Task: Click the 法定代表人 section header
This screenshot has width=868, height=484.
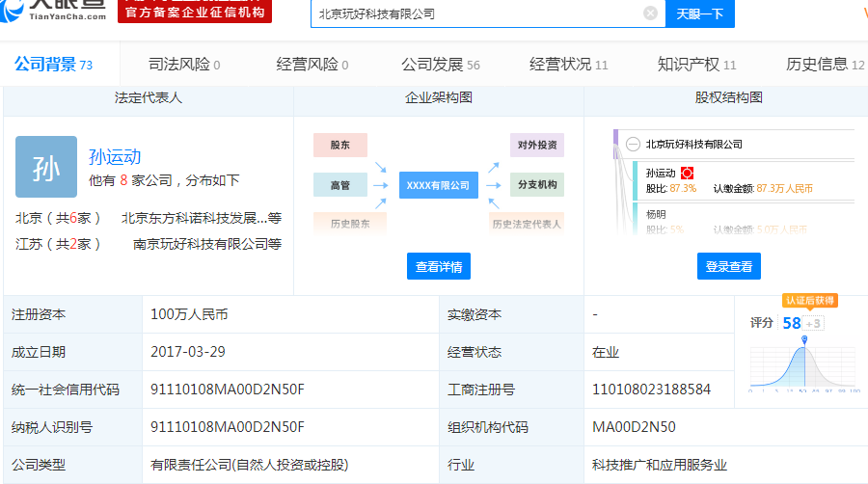Action: click(149, 98)
